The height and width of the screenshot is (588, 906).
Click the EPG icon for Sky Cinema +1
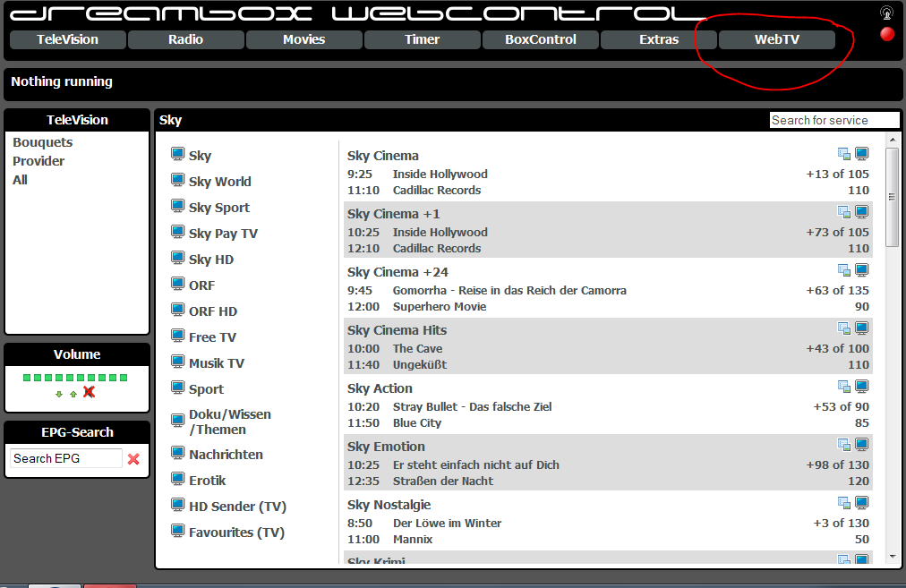(x=844, y=212)
